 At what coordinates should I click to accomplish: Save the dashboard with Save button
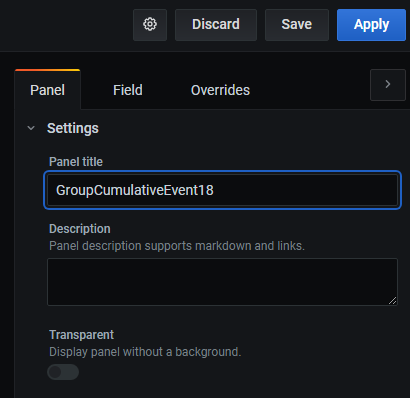pos(297,25)
